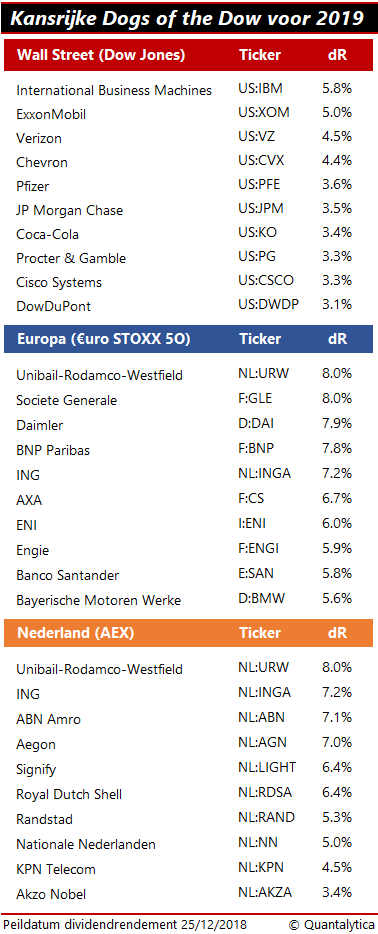The width and height of the screenshot is (378, 934).
Task: Click the NL:AKZA ticker
Action: point(265,893)
